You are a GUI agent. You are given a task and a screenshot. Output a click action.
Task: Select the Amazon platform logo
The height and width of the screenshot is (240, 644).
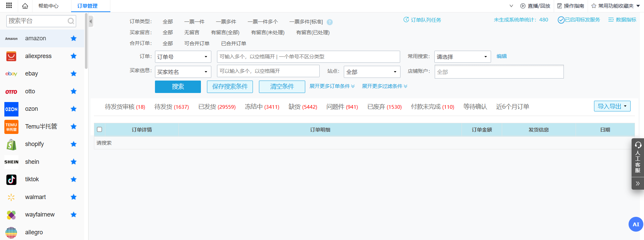pos(11,39)
